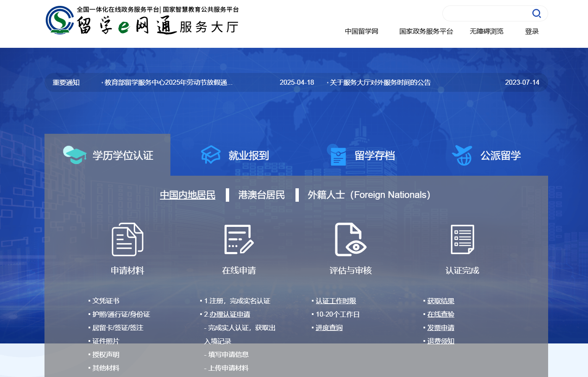Click the graduation cap icon for 学历学位认证
The width and height of the screenshot is (588, 377).
75,155
